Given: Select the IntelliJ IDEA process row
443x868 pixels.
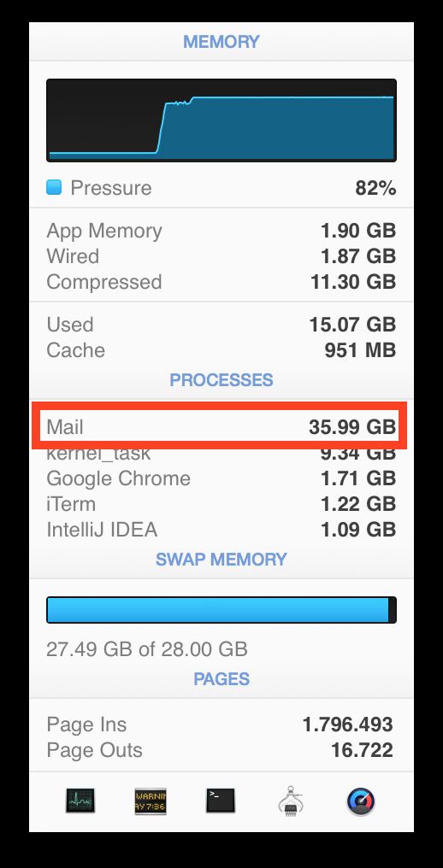Looking at the screenshot, I should pyautogui.click(x=221, y=529).
